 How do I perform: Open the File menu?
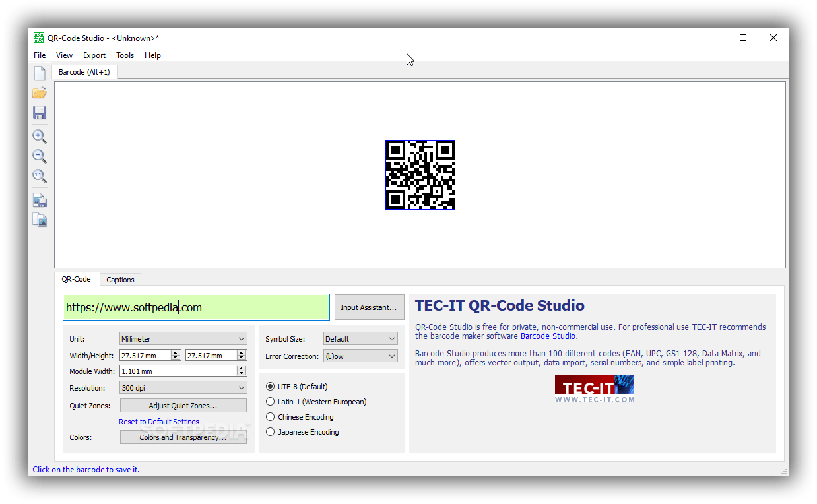point(40,55)
